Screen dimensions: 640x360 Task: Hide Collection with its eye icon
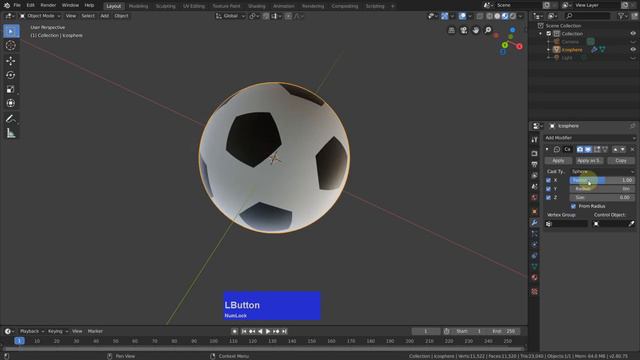pos(633,34)
